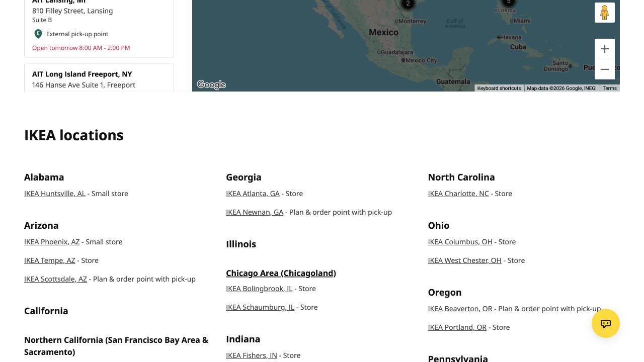Open IKEA West Chester, OH link
644x362 pixels.
(x=465, y=260)
